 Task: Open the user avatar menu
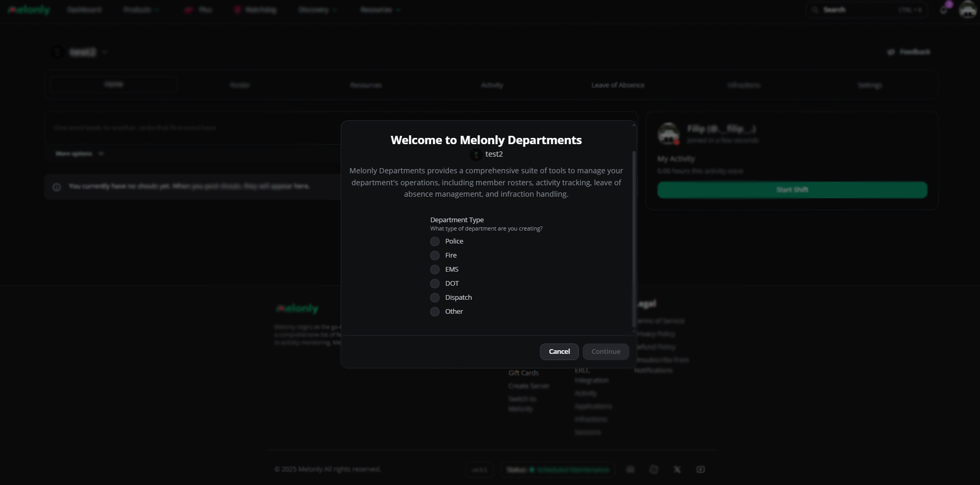968,10
